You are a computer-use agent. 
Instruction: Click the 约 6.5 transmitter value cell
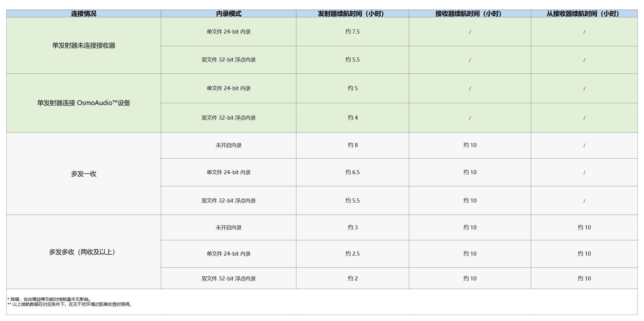tap(352, 172)
